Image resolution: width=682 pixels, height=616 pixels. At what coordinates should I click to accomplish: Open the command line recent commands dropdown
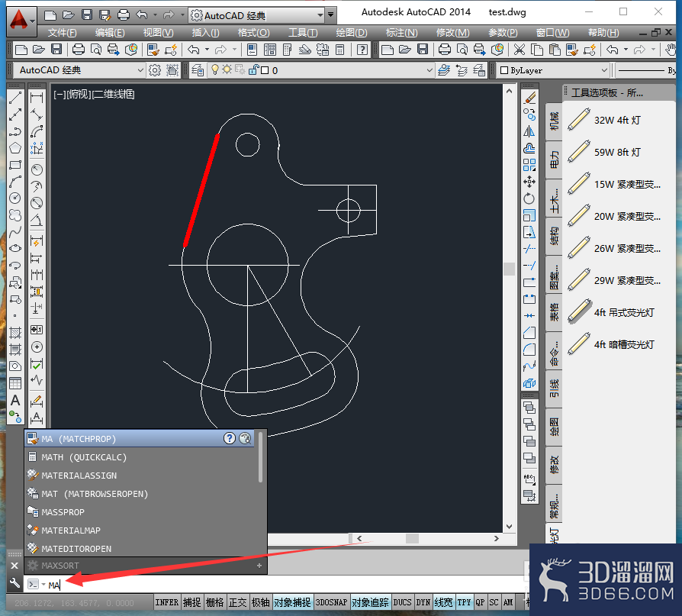[43, 584]
